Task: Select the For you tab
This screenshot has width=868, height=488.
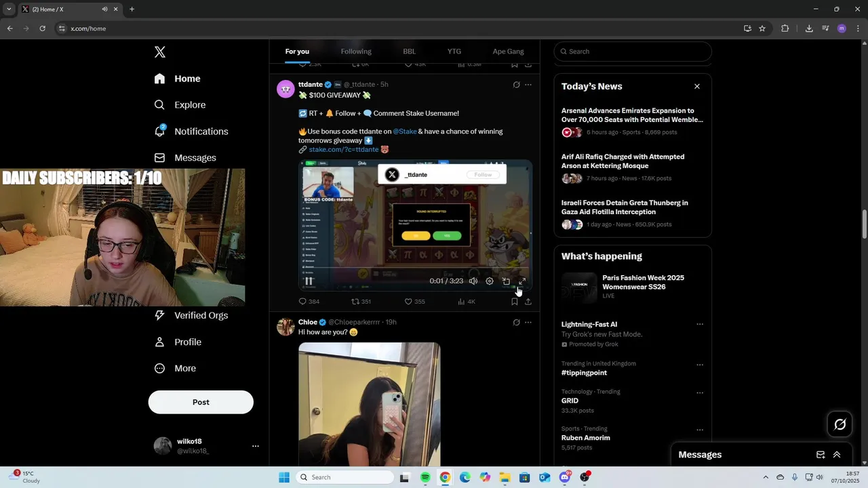Action: (x=297, y=52)
